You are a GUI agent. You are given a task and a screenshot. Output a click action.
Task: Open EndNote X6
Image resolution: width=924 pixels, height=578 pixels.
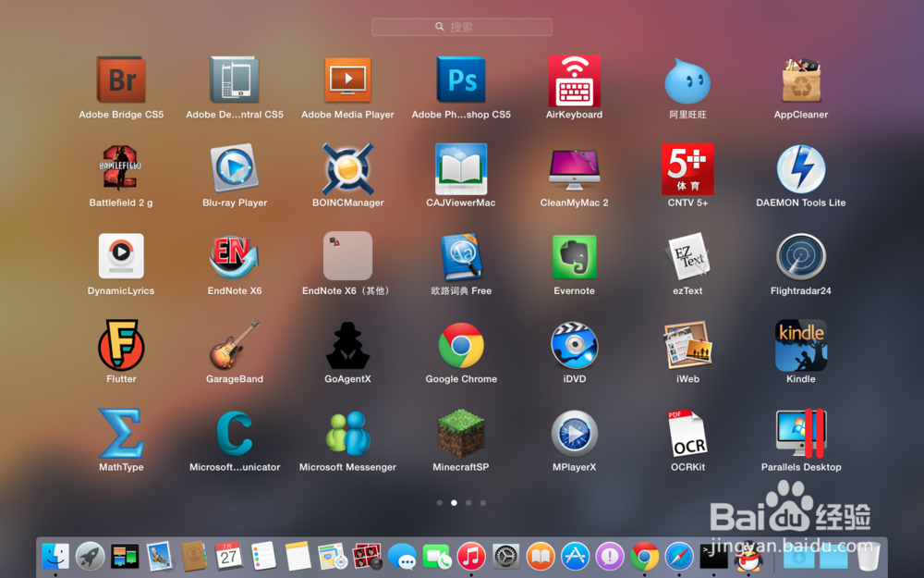[234, 255]
